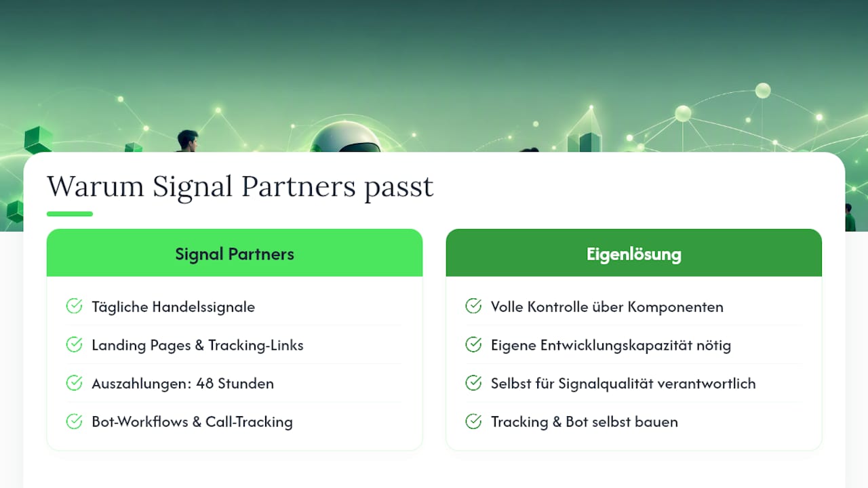
Task: Click the Tägliche Handelssignale text
Action: point(174,307)
